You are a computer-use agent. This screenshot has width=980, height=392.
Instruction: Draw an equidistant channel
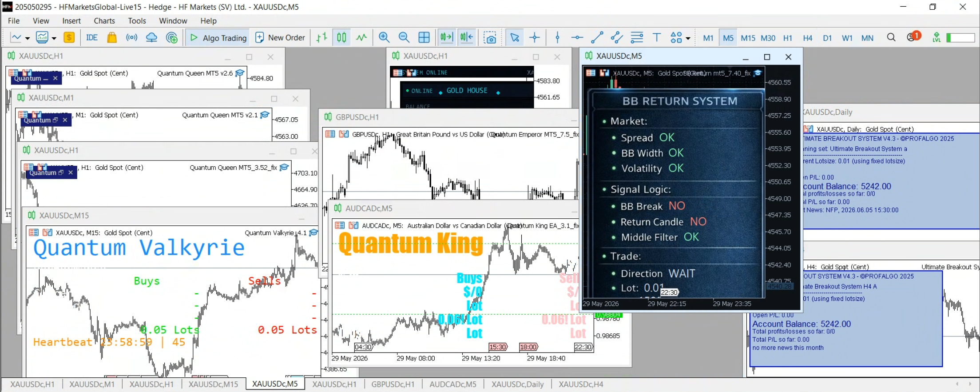click(x=617, y=38)
